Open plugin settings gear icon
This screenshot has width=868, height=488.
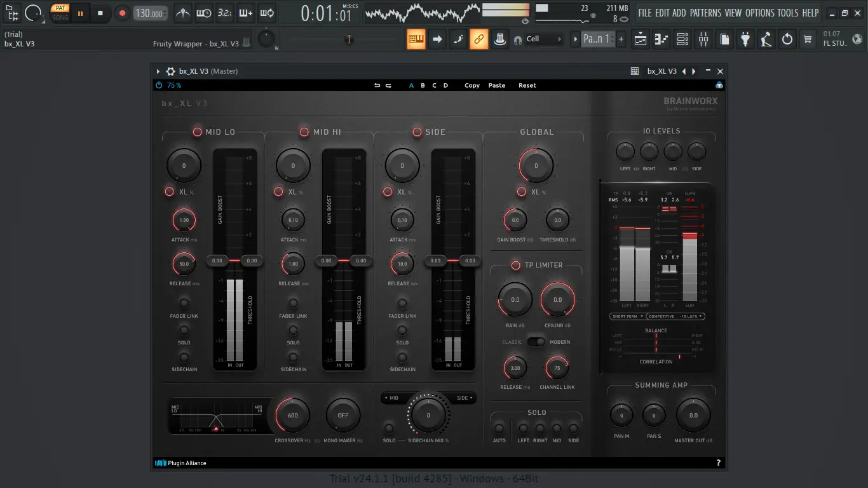pyautogui.click(x=170, y=71)
